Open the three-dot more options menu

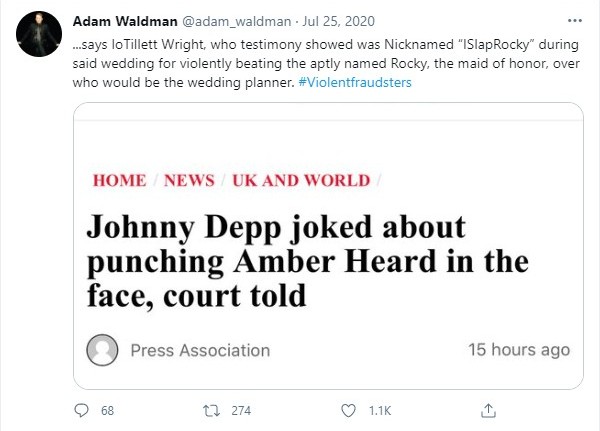tap(575, 21)
